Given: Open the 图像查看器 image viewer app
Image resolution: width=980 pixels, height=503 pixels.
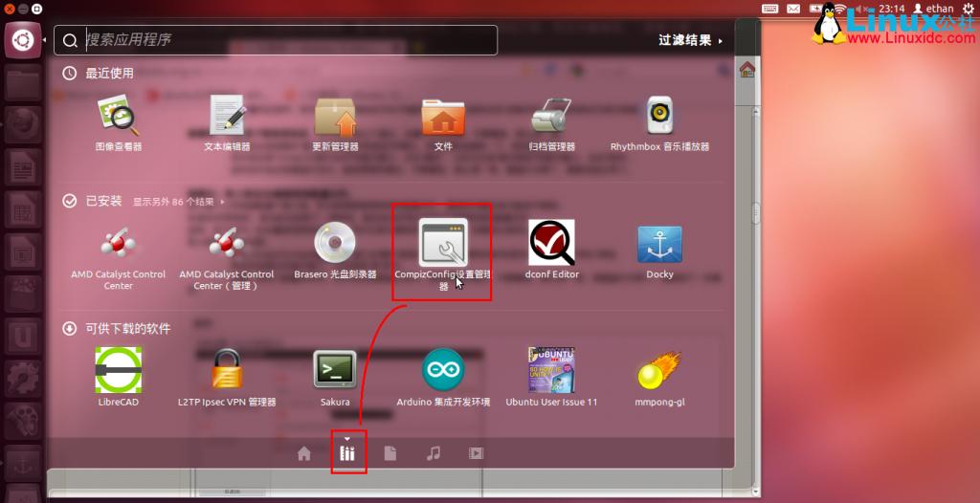Looking at the screenshot, I should pos(118,123).
